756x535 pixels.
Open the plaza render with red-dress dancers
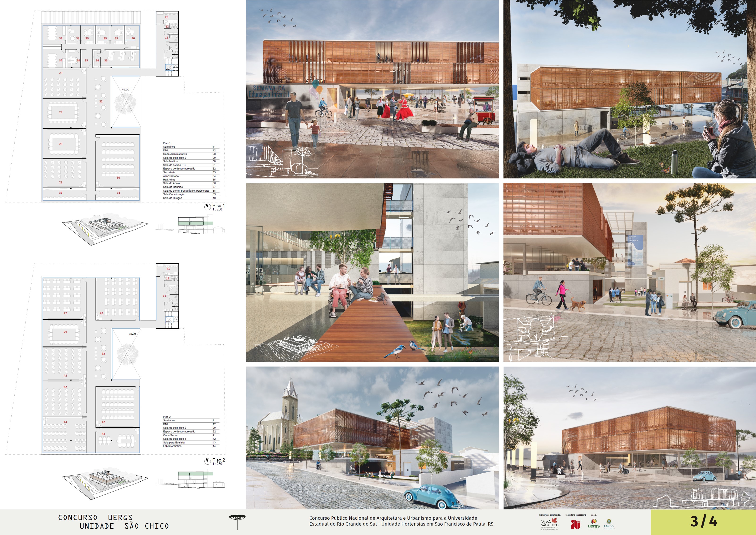(372, 89)
